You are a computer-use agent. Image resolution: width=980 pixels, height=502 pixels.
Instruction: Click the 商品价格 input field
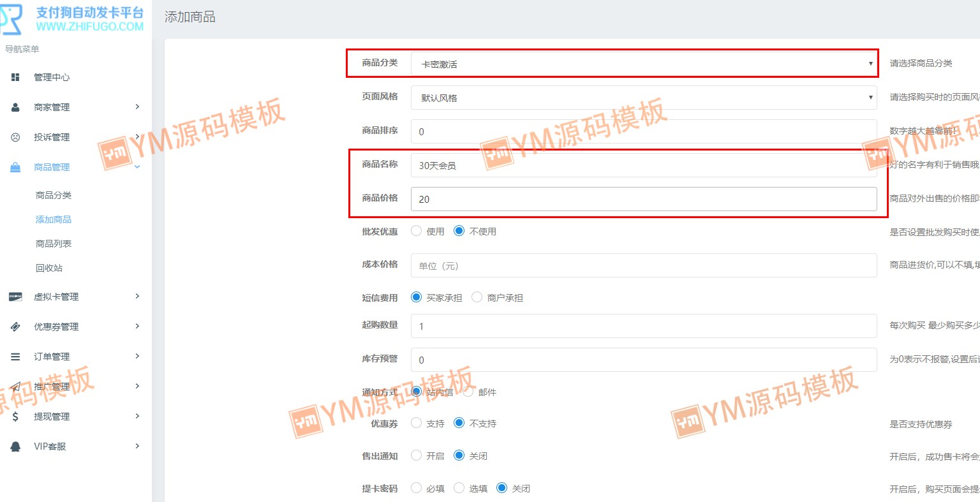(644, 199)
